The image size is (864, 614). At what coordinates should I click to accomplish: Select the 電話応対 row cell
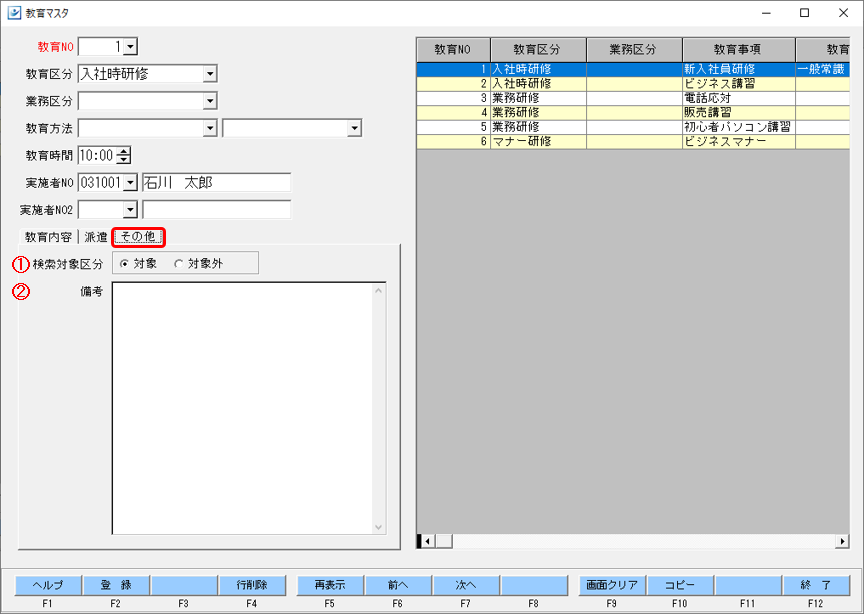(738, 98)
